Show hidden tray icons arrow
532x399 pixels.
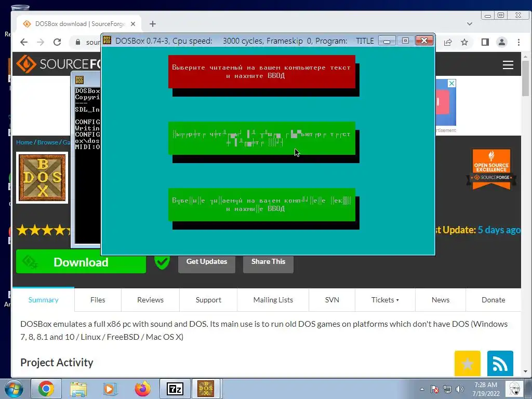click(x=422, y=389)
